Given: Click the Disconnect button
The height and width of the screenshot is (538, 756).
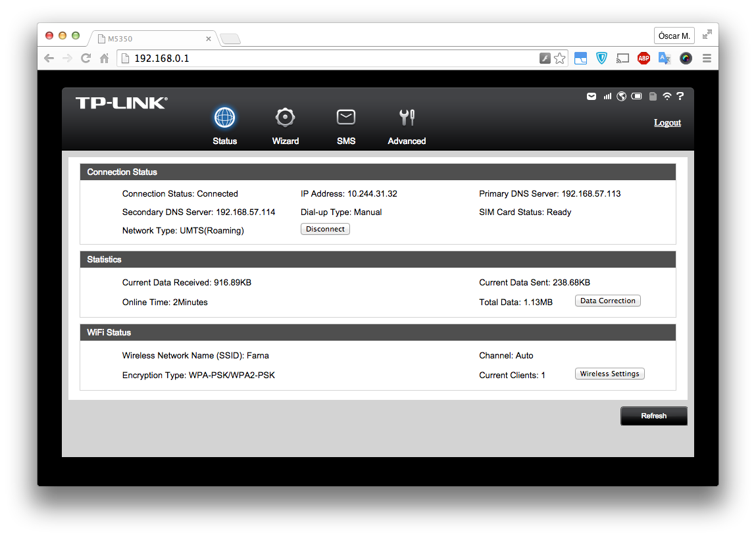Looking at the screenshot, I should 325,229.
